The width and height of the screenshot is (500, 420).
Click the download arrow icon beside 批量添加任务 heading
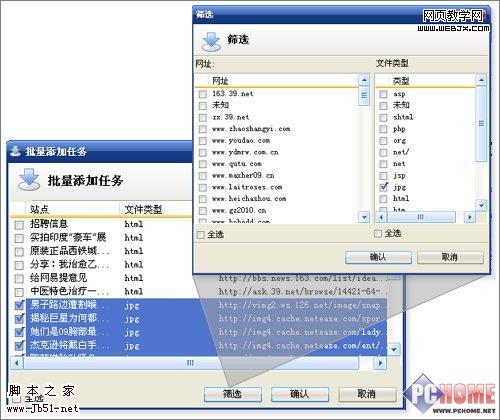pyautogui.click(x=29, y=179)
